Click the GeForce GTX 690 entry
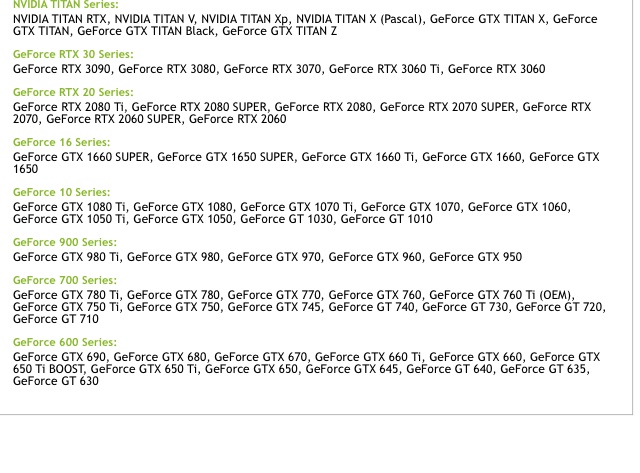 coord(60,356)
